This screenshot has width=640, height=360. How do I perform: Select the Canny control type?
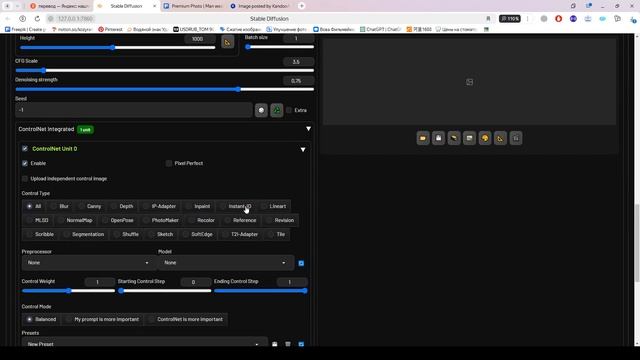point(90,207)
